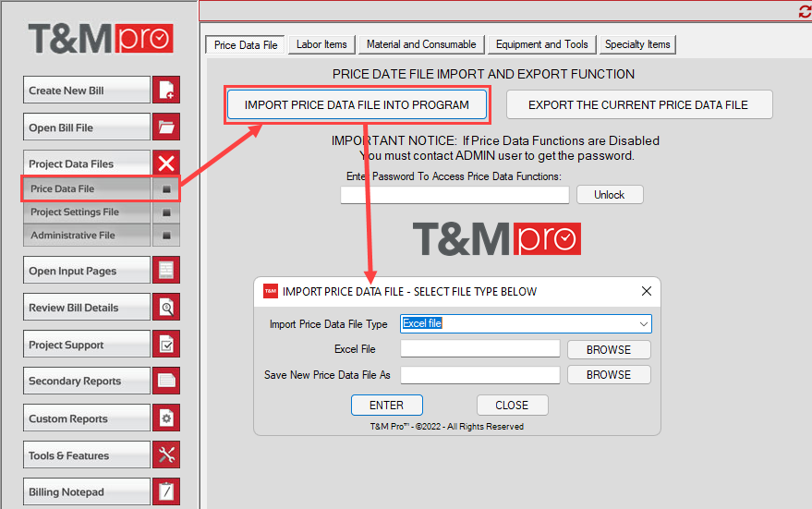The image size is (812, 509).
Task: Click Browse next to Save New Price Data File As
Action: coord(609,374)
